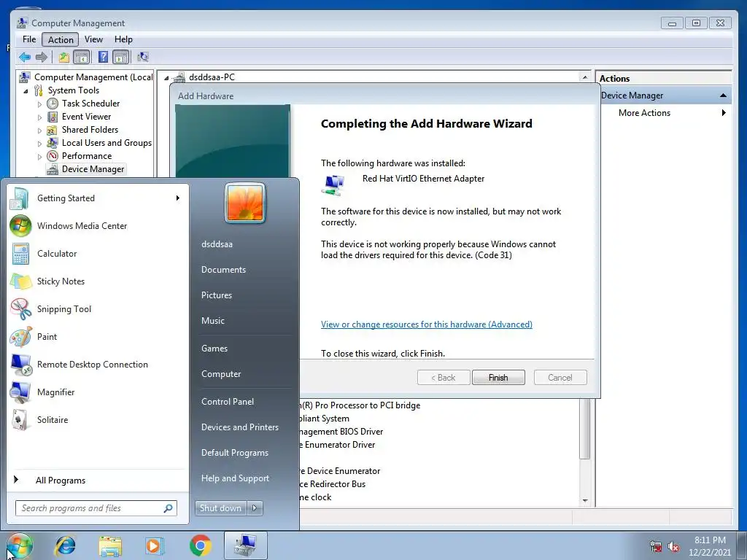747x560 pixels.
Task: Click the Search programs and files box
Action: pyautogui.click(x=96, y=508)
